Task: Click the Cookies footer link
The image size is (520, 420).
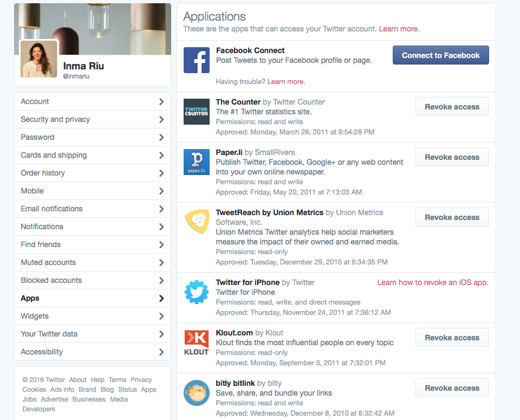Action: [34, 390]
